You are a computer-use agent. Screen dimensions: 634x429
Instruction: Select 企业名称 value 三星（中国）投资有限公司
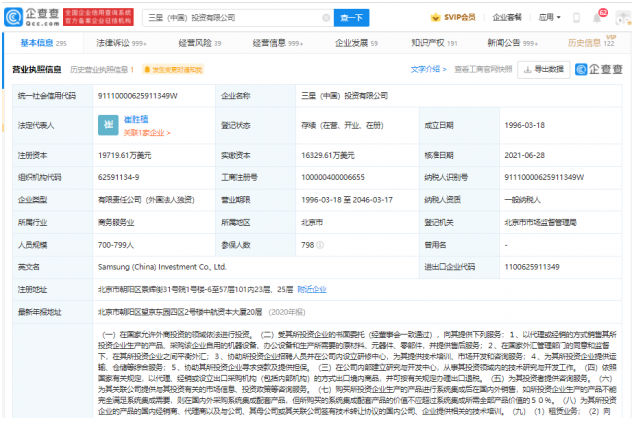(x=344, y=96)
